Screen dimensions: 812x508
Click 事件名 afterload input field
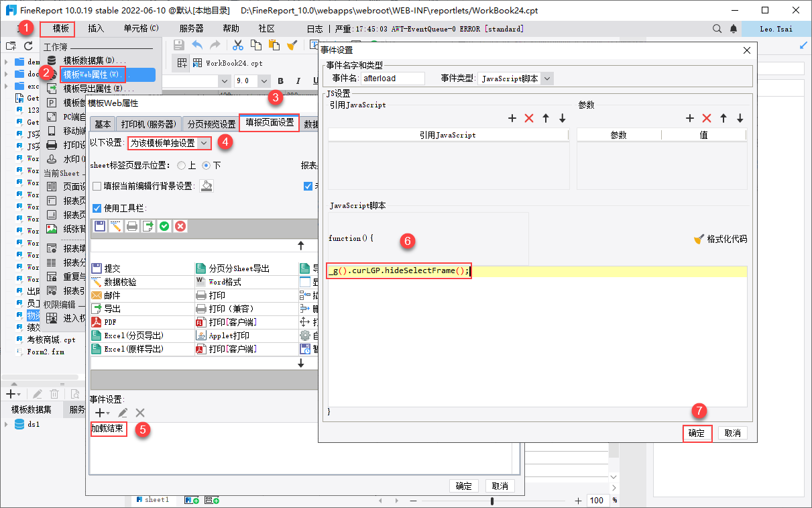[394, 79]
